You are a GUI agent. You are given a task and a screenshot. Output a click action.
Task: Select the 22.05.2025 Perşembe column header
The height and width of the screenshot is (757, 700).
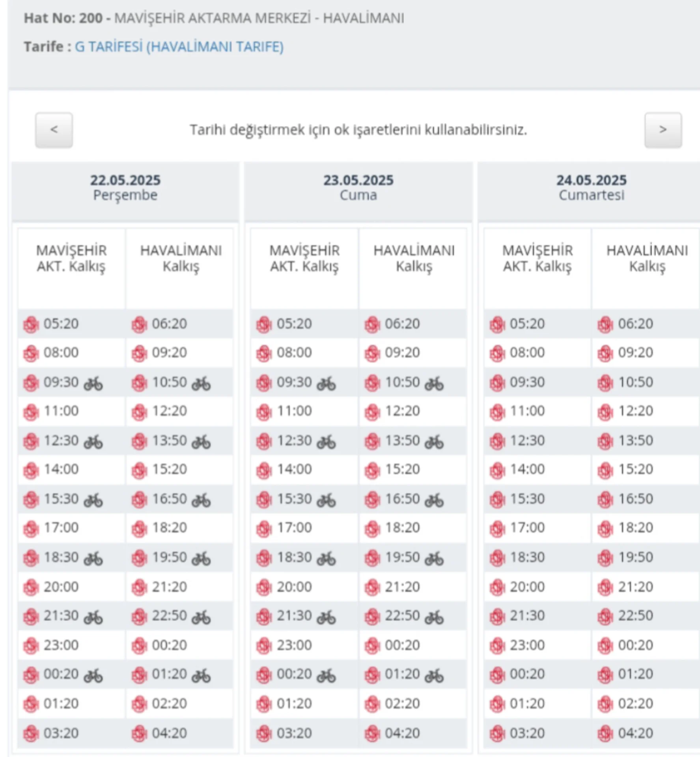(125, 187)
